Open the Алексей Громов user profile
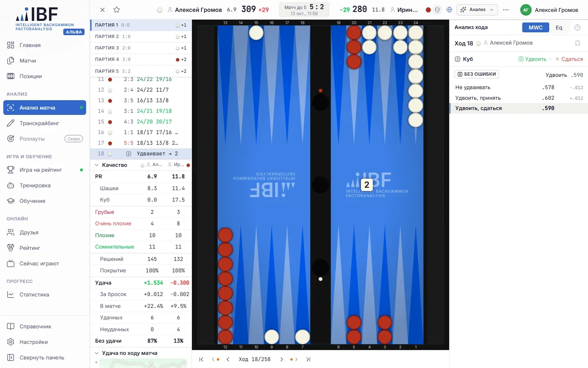 [x=549, y=10]
